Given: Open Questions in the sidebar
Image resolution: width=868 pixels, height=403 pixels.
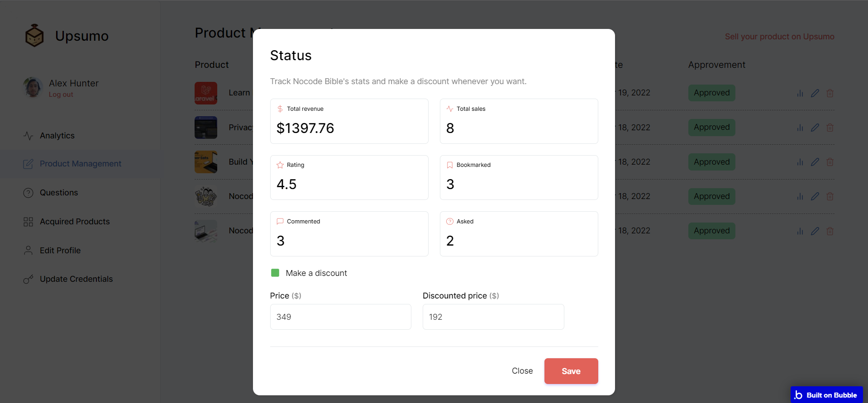Looking at the screenshot, I should pos(59,193).
